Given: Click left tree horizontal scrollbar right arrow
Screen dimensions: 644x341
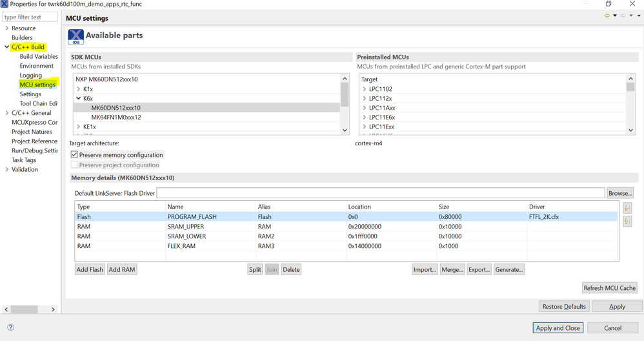Looking at the screenshot, I should click(53, 309).
